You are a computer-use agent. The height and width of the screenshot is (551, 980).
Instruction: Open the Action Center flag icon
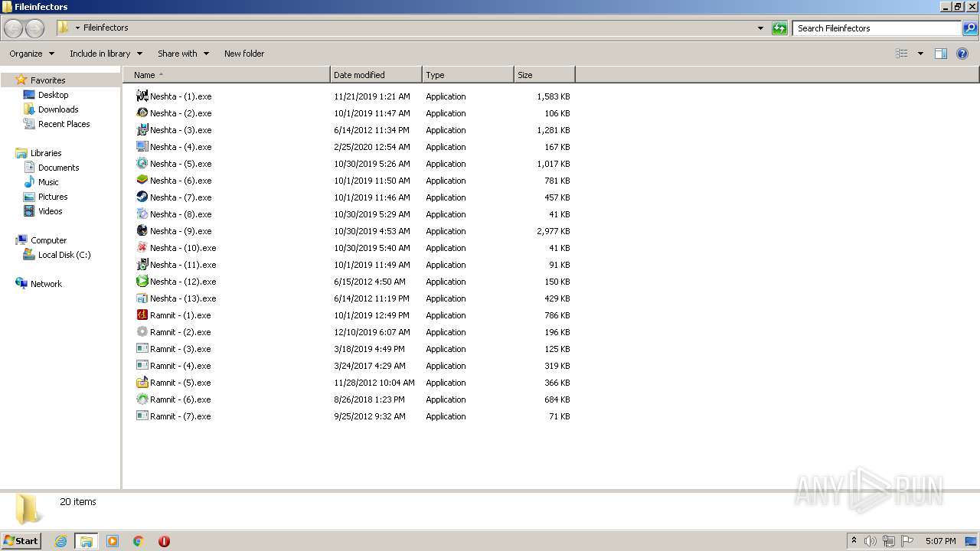click(x=907, y=541)
